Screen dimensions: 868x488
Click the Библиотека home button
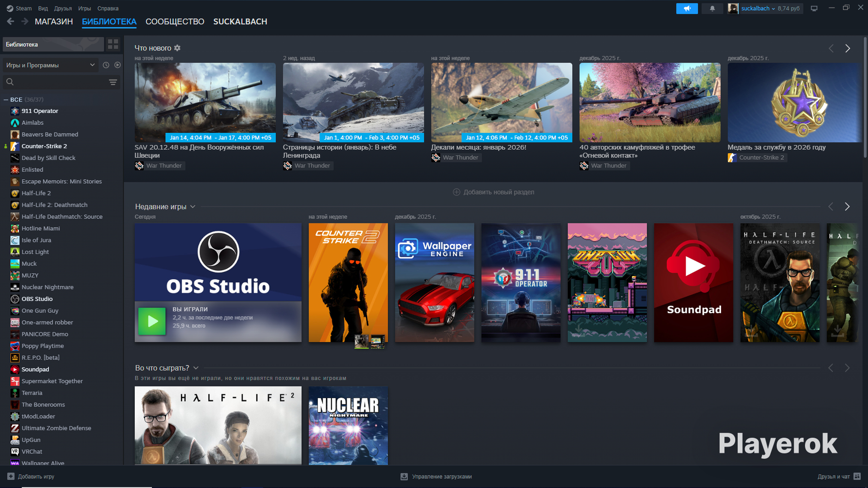tap(53, 44)
